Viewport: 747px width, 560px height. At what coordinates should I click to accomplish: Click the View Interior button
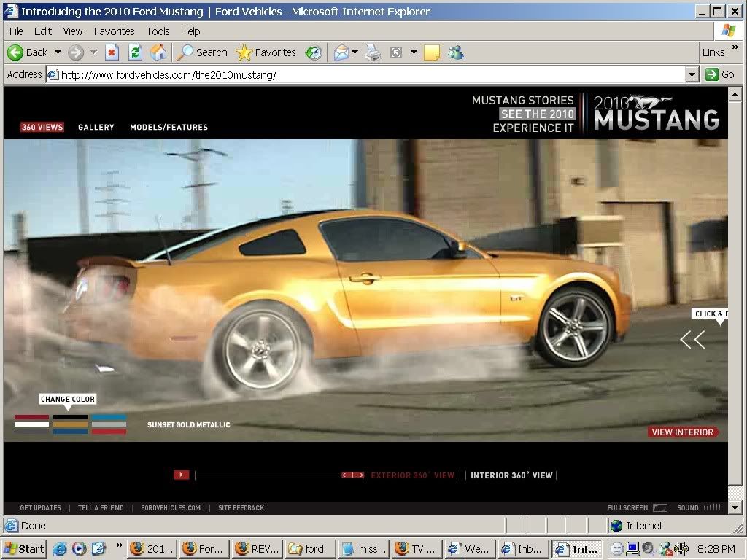click(x=683, y=432)
